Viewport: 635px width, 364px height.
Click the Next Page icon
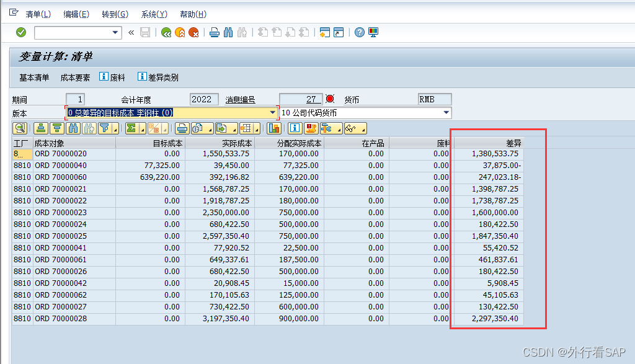[291, 32]
